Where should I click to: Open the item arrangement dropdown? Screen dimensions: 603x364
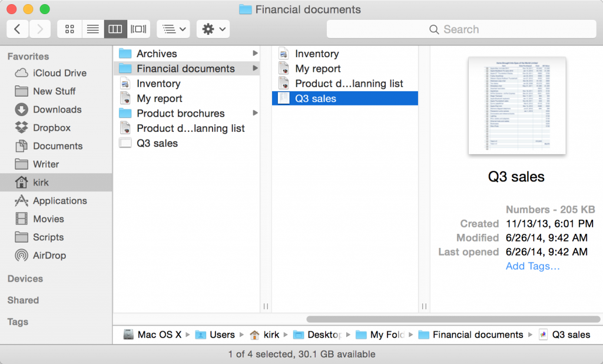click(174, 29)
